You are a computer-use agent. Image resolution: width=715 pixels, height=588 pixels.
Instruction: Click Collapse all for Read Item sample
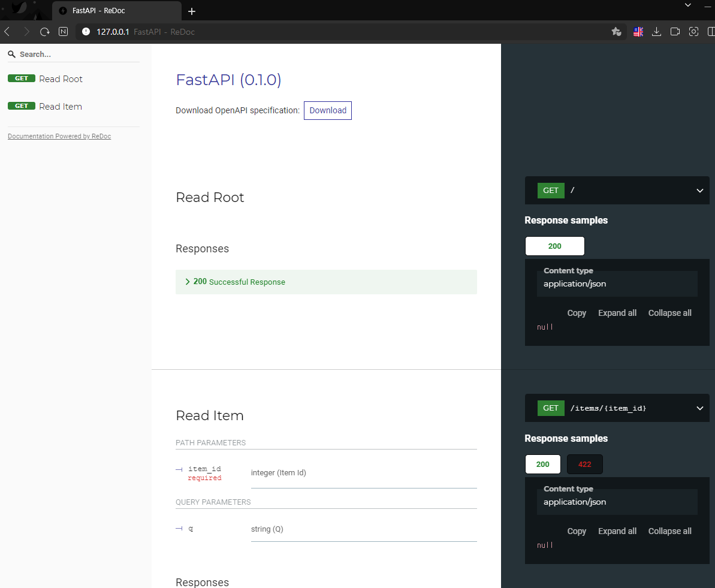point(669,531)
